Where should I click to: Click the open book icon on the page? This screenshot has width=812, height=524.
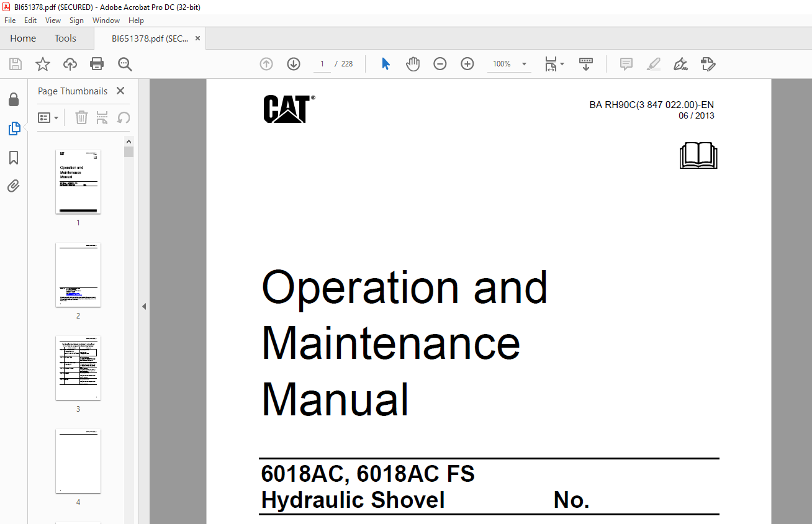point(698,155)
